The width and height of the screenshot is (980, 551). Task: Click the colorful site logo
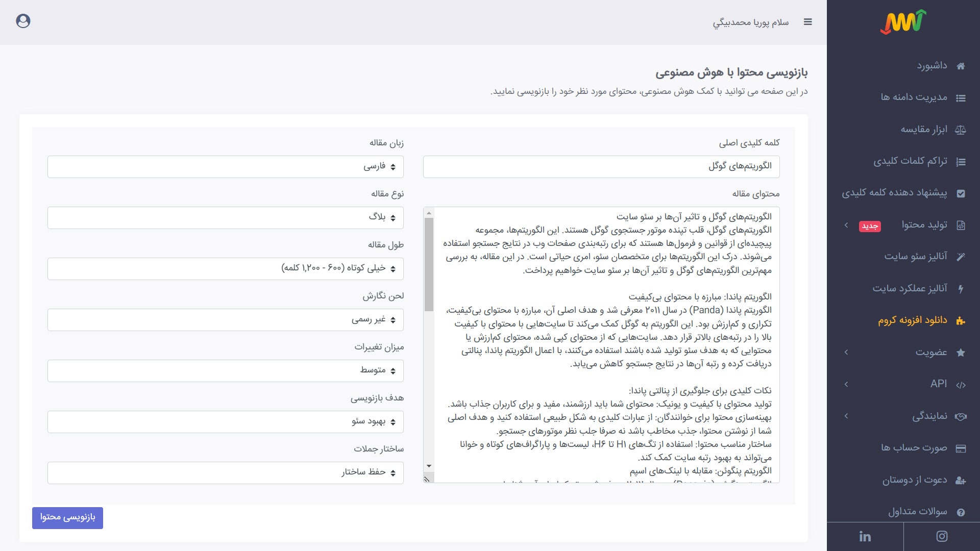pyautogui.click(x=903, y=22)
